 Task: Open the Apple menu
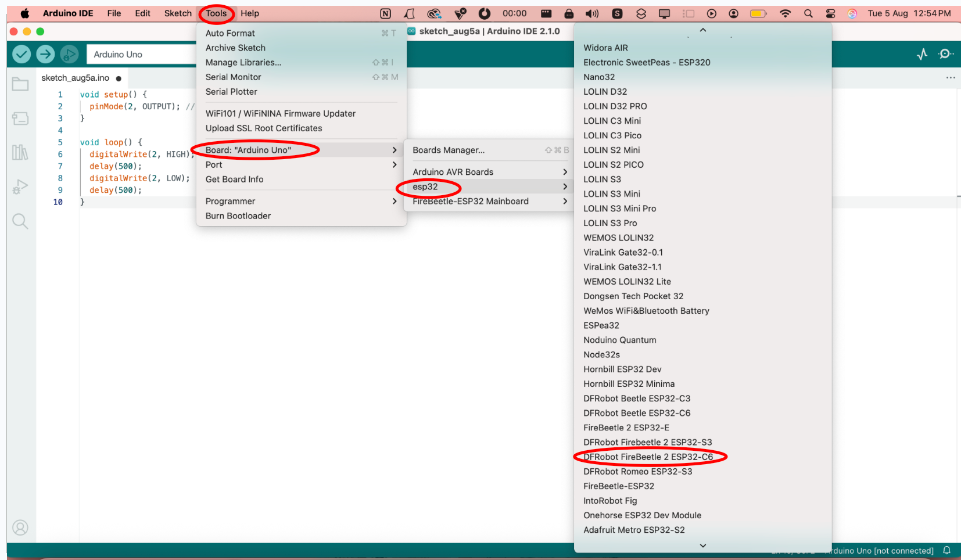(x=25, y=13)
